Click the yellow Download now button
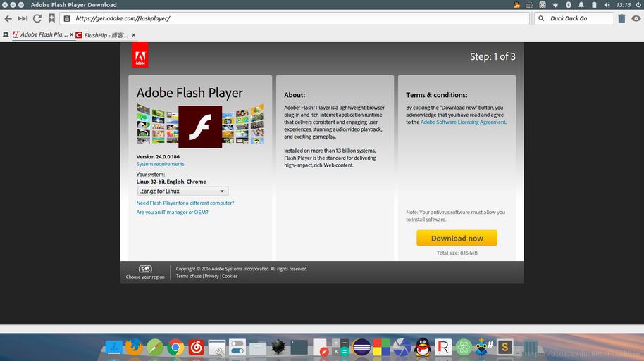The width and height of the screenshot is (644, 361). pyautogui.click(x=457, y=238)
